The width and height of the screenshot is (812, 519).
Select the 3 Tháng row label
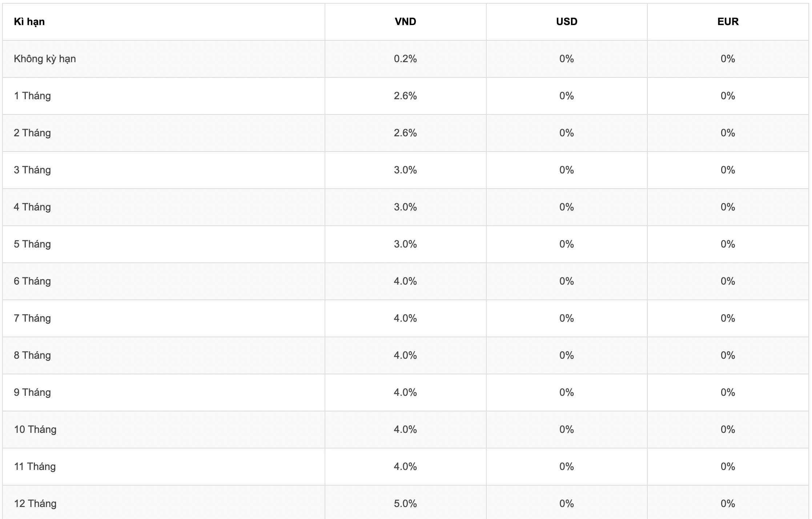pos(32,170)
